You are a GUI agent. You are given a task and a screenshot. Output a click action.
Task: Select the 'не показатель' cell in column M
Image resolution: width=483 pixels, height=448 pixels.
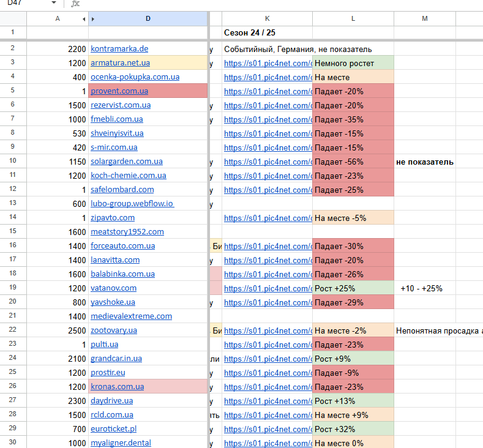pyautogui.click(x=424, y=162)
